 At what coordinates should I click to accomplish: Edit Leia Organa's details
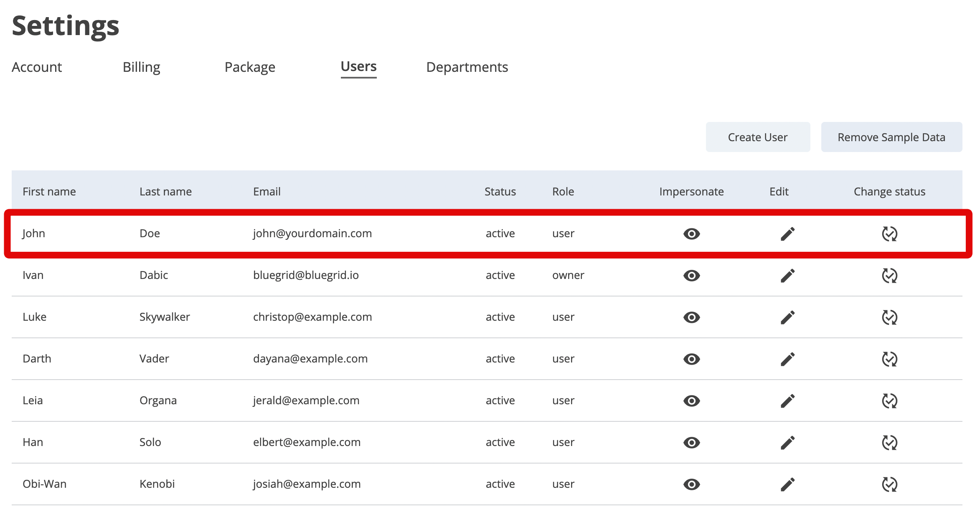(x=787, y=401)
